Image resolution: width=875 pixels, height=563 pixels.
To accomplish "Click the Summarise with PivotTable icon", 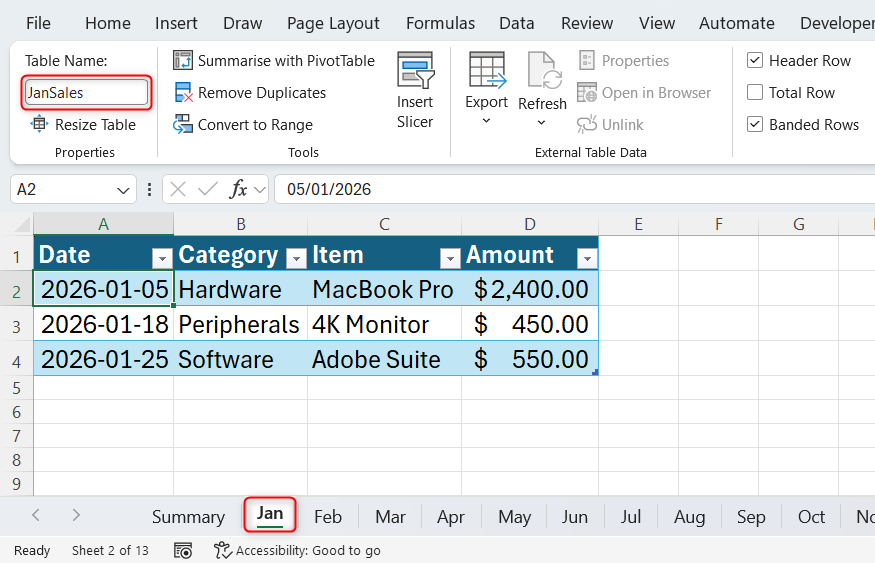I will [182, 60].
